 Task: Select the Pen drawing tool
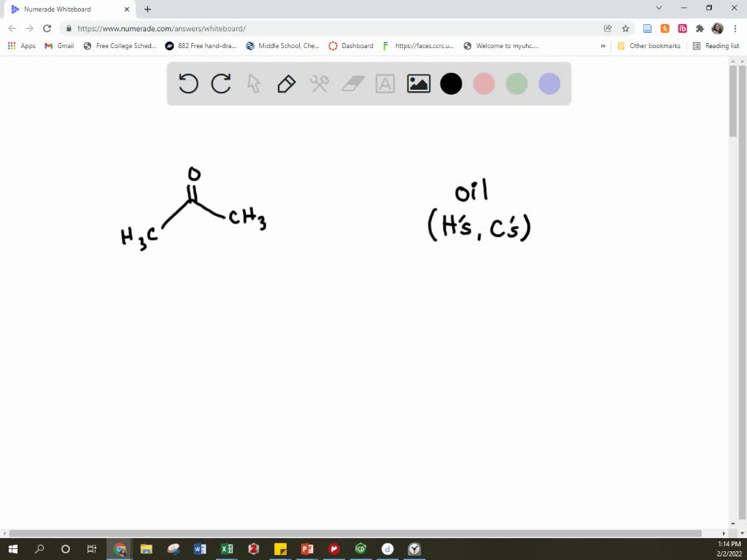pos(286,84)
